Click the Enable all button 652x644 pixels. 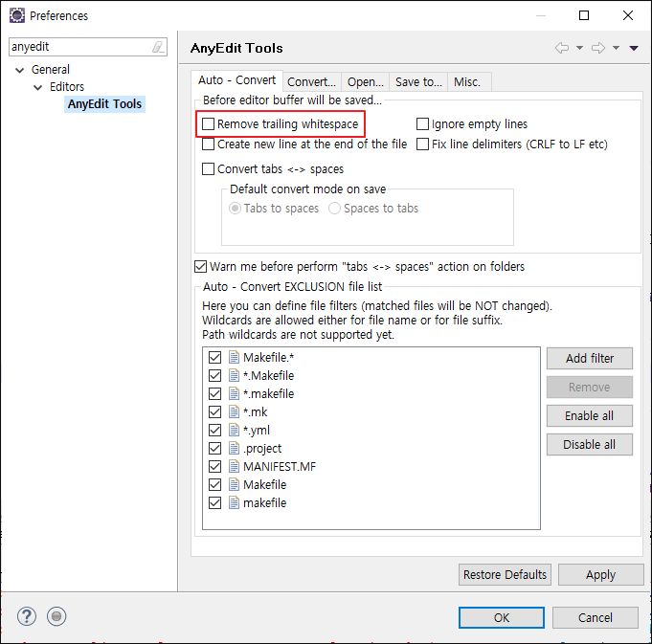click(590, 415)
